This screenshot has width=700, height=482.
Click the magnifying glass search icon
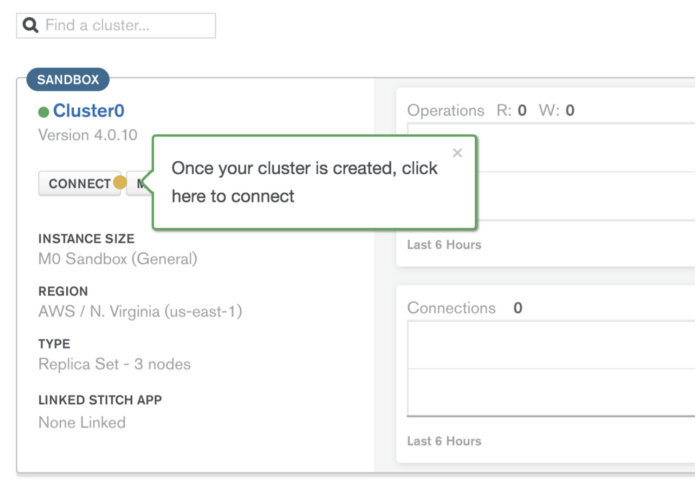click(x=30, y=25)
